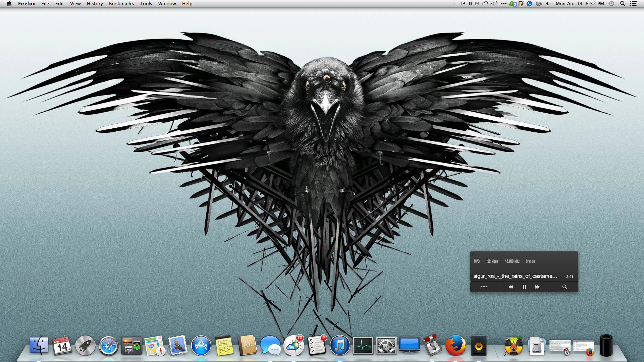Click the 44.100 kHz sample rate label
Viewport: 644px width, 362px height.
(512, 261)
